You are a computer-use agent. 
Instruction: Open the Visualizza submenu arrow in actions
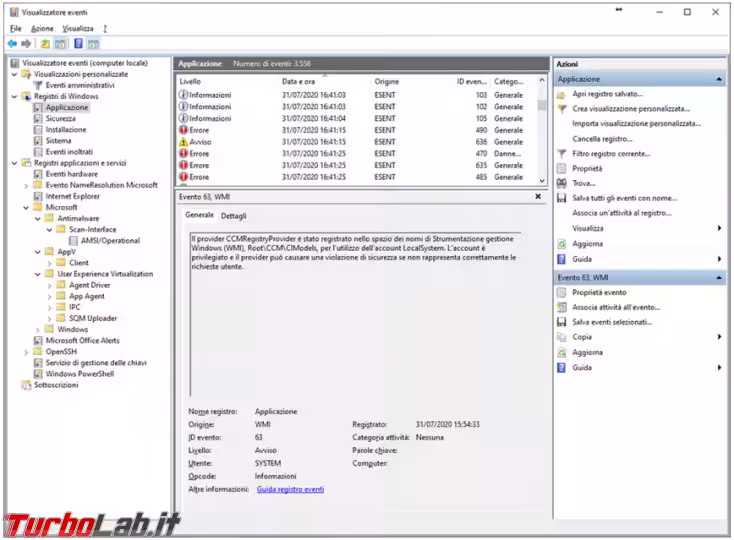coord(719,228)
